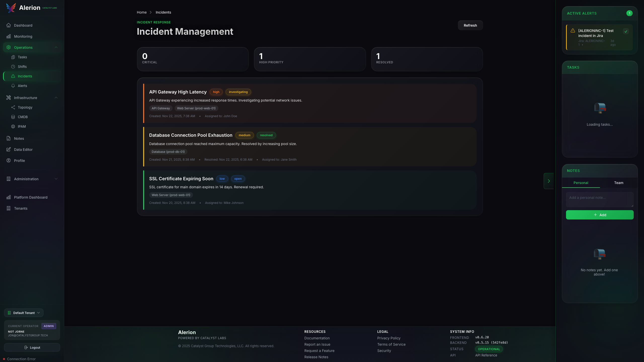Open the Release Notes footer link

[316, 357]
